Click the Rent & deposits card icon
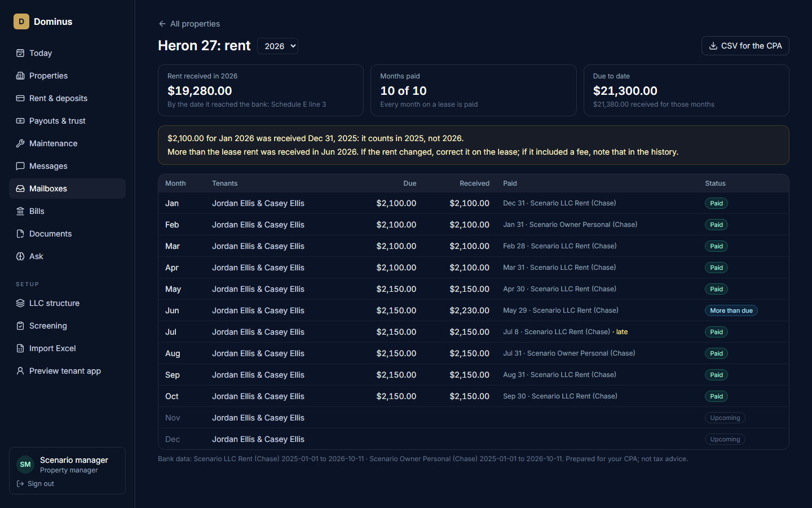This screenshot has height=508, width=812. 20,98
